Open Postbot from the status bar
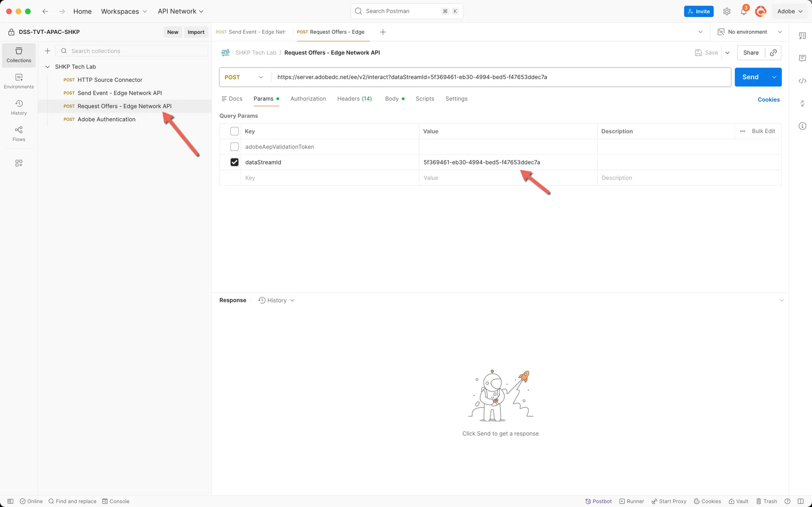Viewport: 812px width, 507px height. click(598, 501)
